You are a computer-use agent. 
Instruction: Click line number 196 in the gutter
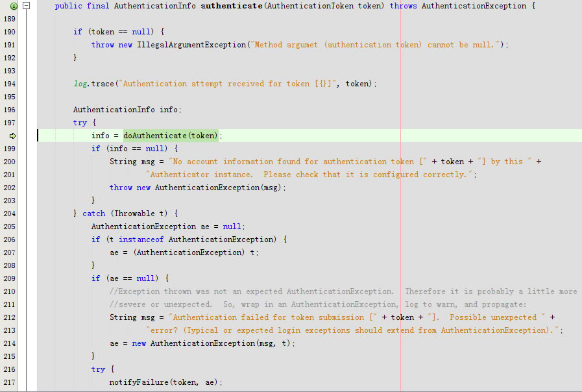10,110
